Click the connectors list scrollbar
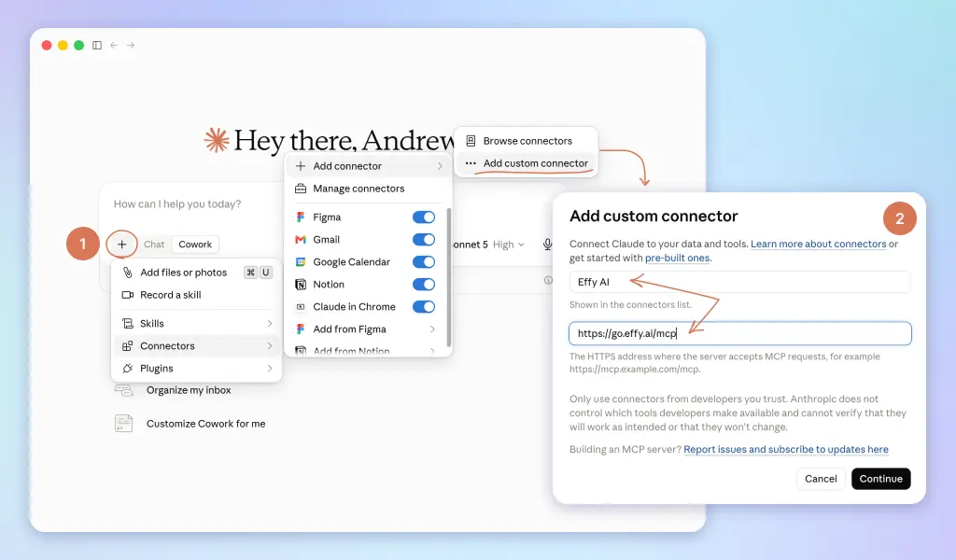This screenshot has height=560, width=956. tap(449, 277)
